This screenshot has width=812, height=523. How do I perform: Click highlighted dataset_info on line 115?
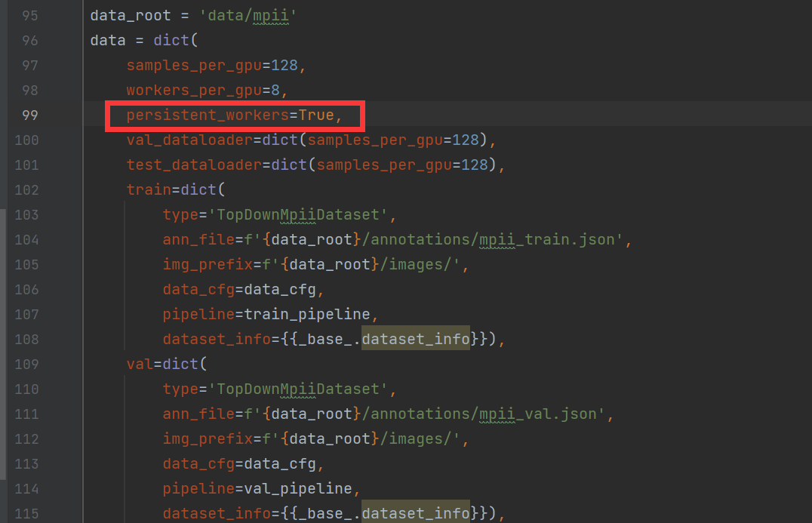point(416,512)
